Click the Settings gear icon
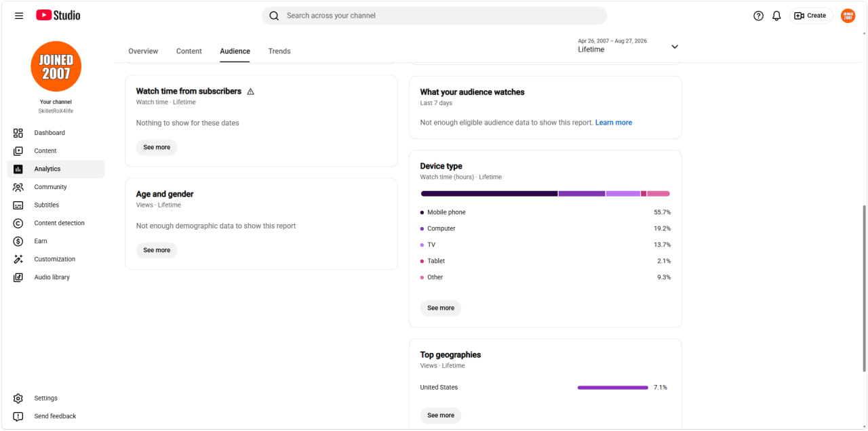The width and height of the screenshot is (868, 431). pos(18,398)
